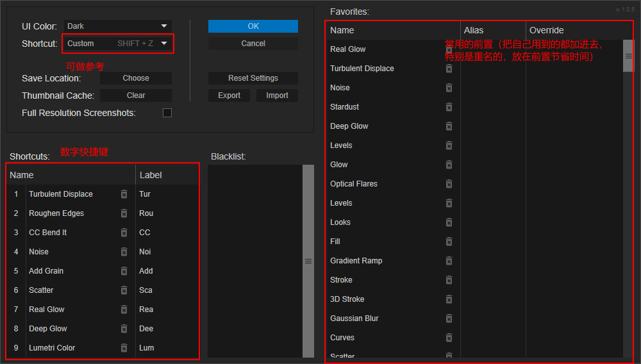Delete Scatter shortcut row six
Viewport: 641px width, 364px height.
[124, 290]
